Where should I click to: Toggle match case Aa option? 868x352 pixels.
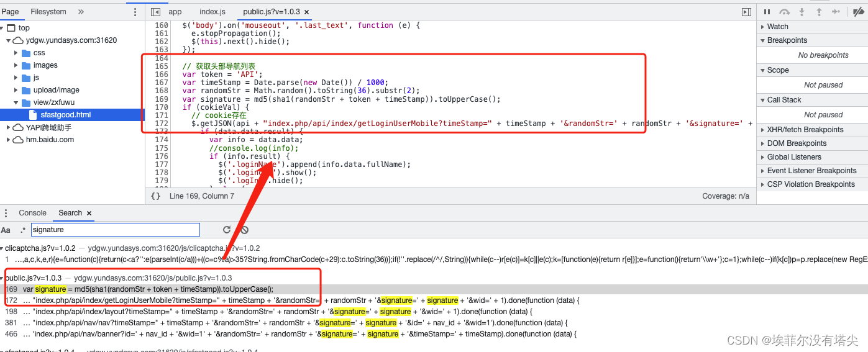click(x=6, y=230)
